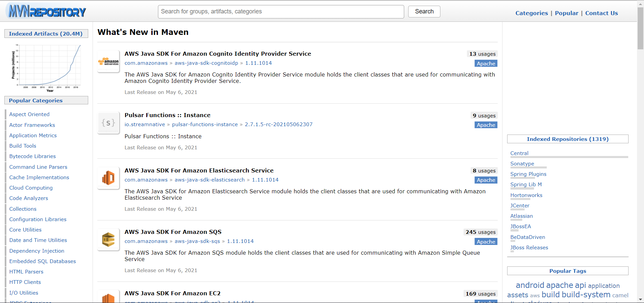Viewport: 644px width, 303px height.
Task: Open AWS Java SDK For Amazon EC2 title
Action: click(172, 293)
